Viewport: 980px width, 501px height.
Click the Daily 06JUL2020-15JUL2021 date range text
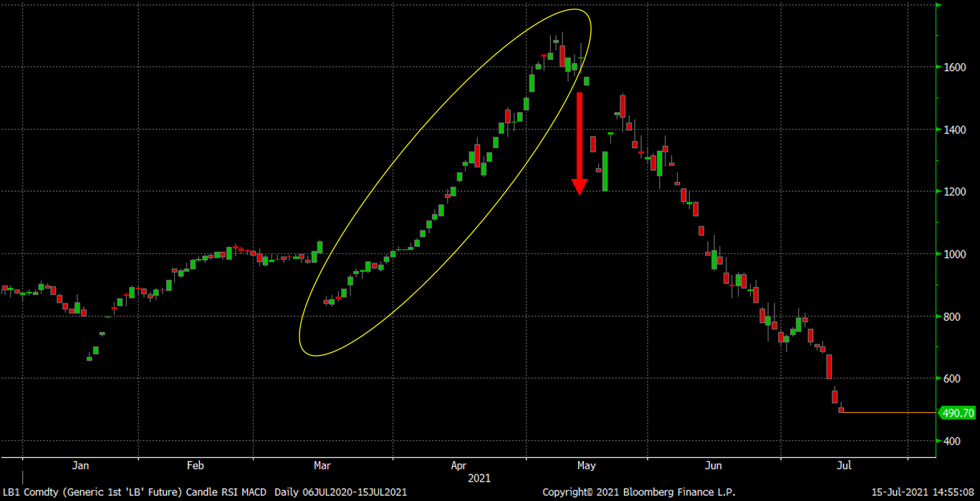[x=341, y=492]
